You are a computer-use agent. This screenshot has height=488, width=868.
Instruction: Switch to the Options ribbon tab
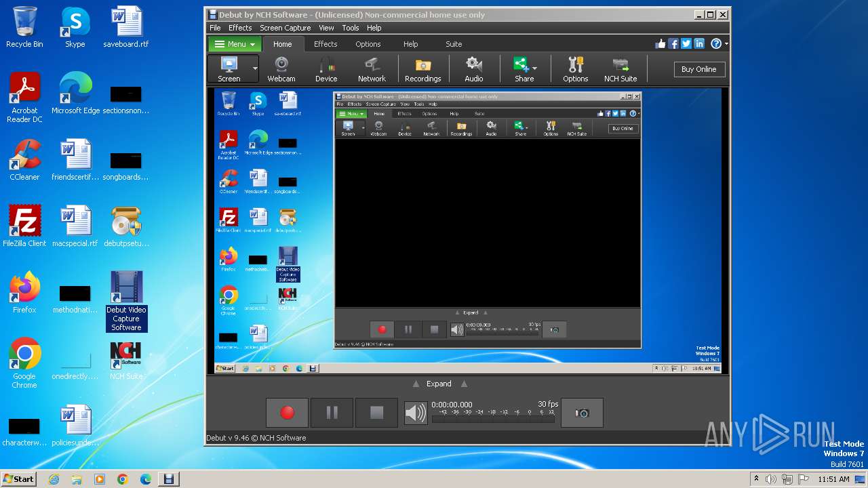(368, 44)
